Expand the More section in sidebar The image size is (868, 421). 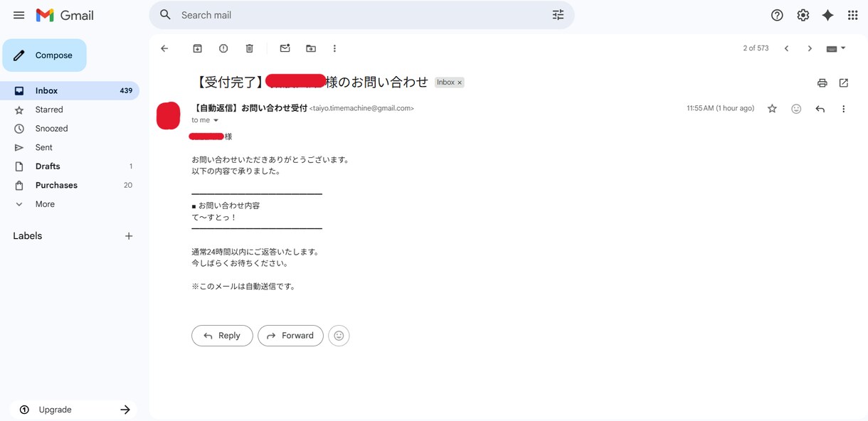pos(70,204)
